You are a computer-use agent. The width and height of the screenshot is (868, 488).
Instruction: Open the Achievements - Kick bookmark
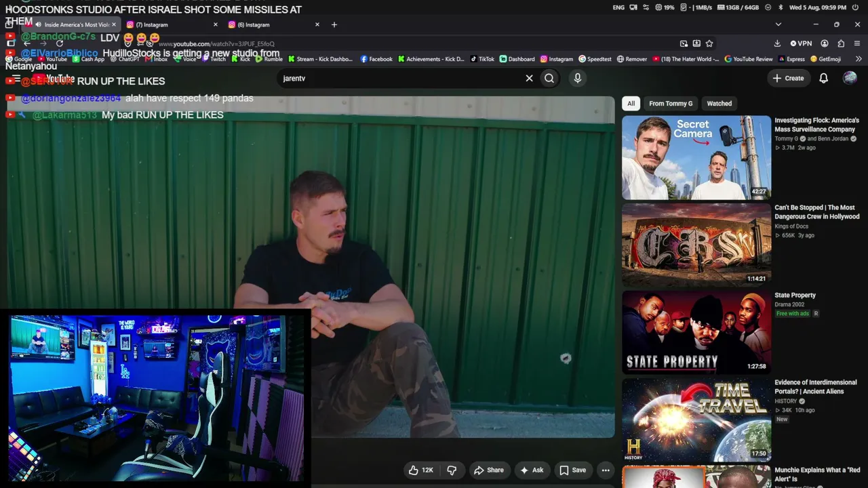(431, 59)
